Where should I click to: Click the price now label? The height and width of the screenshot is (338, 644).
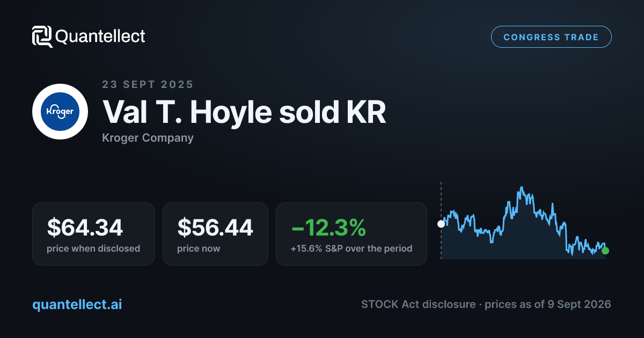(199, 248)
